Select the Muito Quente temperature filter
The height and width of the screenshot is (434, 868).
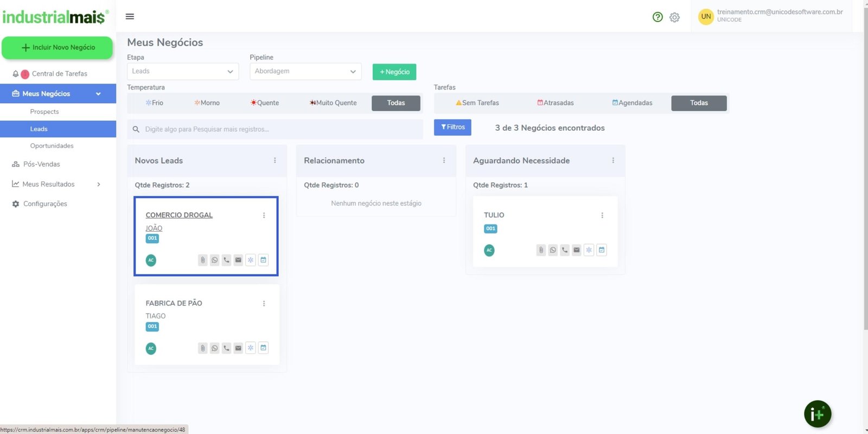point(333,103)
